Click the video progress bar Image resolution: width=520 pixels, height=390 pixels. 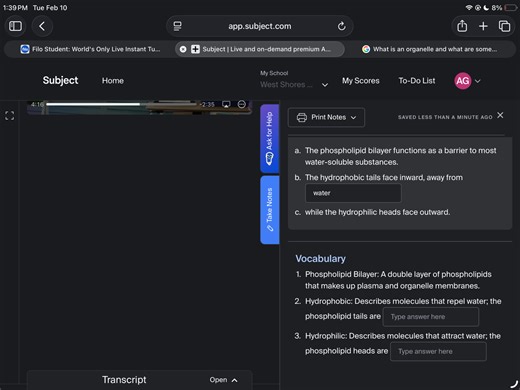click(122, 104)
